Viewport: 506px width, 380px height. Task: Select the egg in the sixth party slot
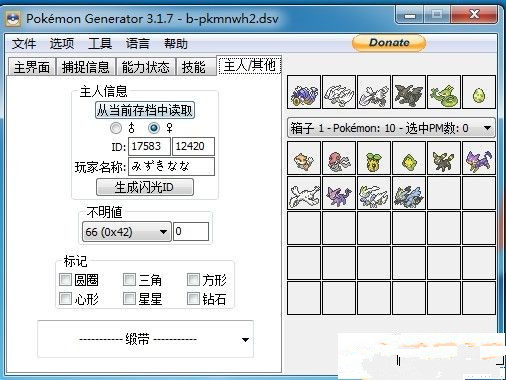pos(479,92)
